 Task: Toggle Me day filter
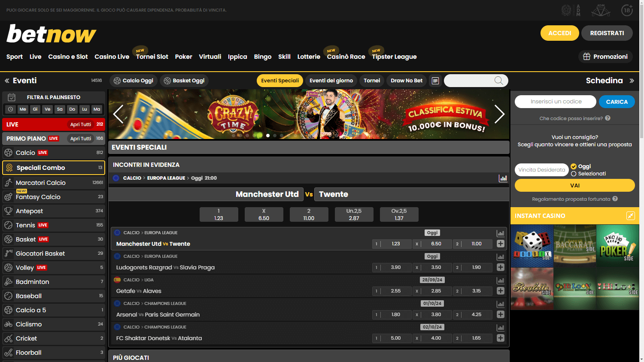pos(23,109)
